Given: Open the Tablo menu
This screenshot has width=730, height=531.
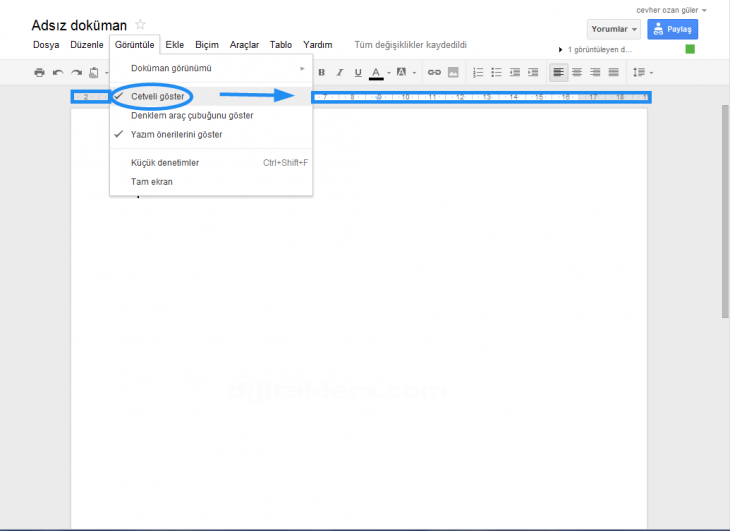Looking at the screenshot, I should (x=281, y=45).
